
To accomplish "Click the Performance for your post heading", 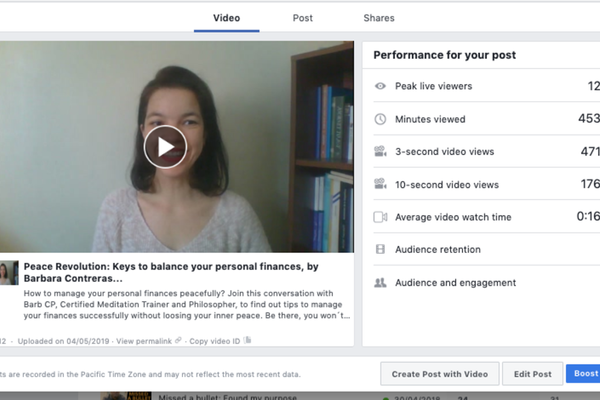I will [x=445, y=55].
